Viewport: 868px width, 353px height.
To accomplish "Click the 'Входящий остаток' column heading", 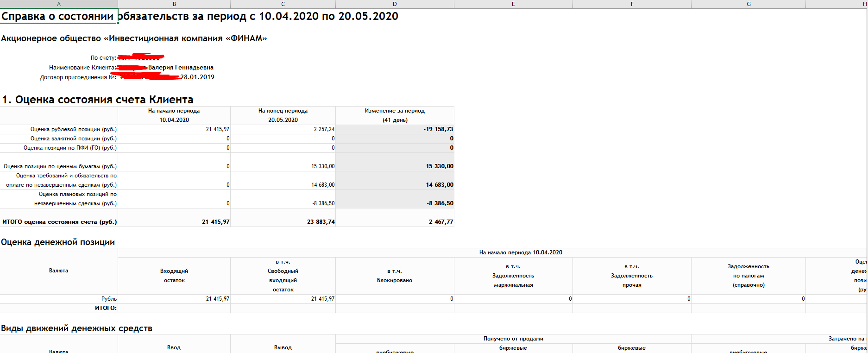I will (174, 276).
